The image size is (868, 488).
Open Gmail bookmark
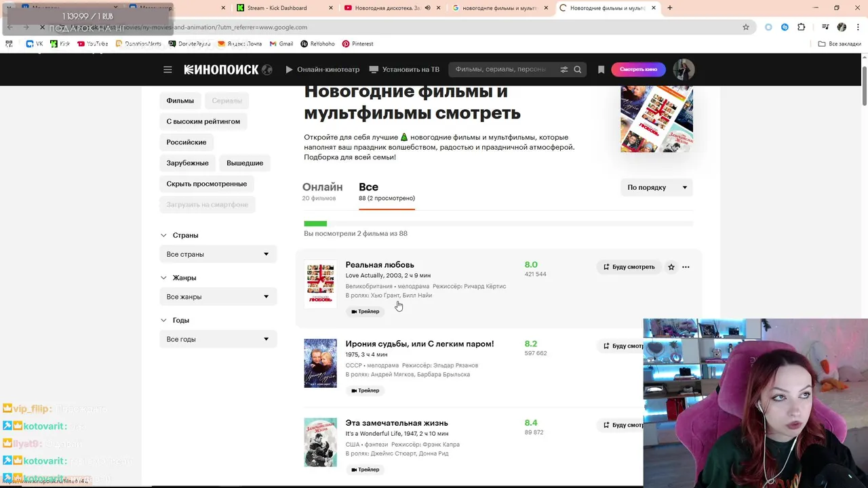click(281, 43)
